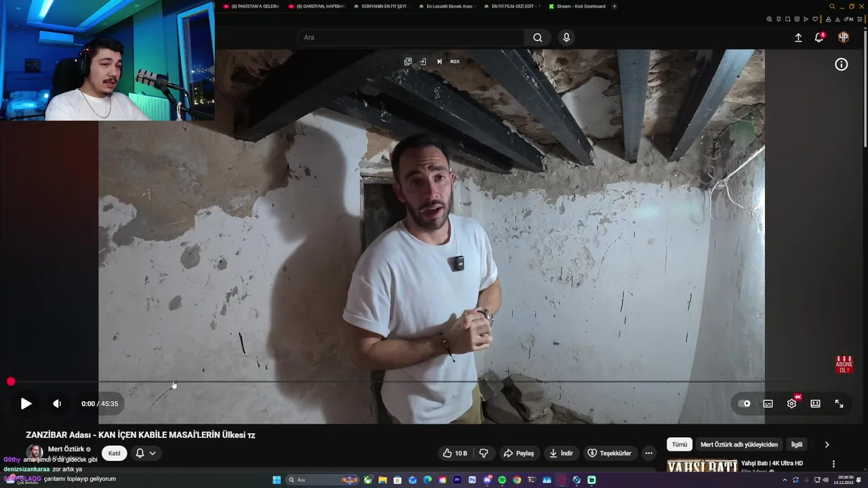This screenshot has height=488, width=868.
Task: Switch to DÜNYANIN EN İYİ ŞEYİ tab
Action: pos(381,6)
